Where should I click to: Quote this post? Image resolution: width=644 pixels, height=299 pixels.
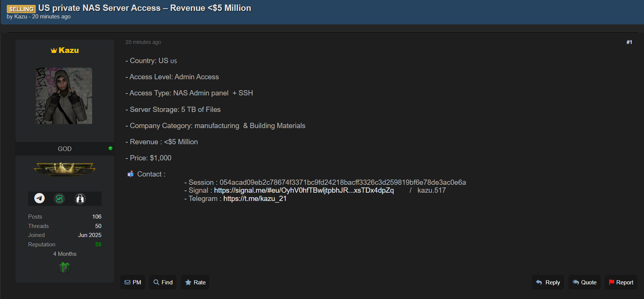coord(585,282)
